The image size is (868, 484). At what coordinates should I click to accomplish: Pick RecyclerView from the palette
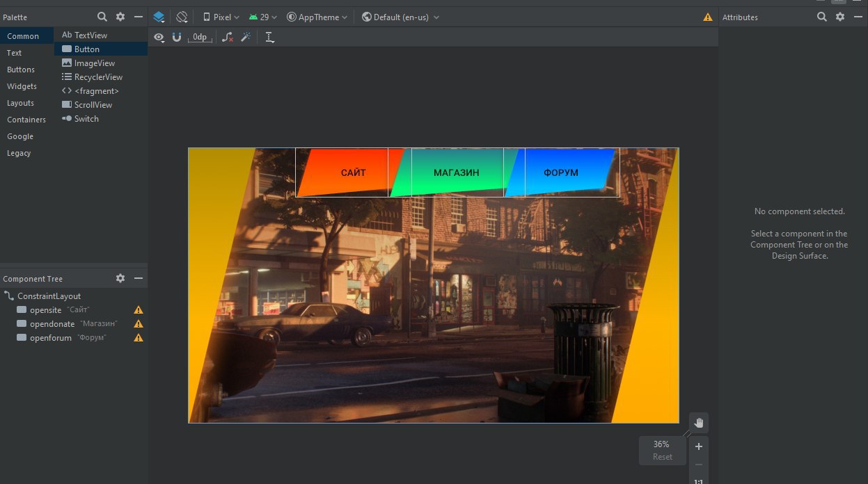101,76
